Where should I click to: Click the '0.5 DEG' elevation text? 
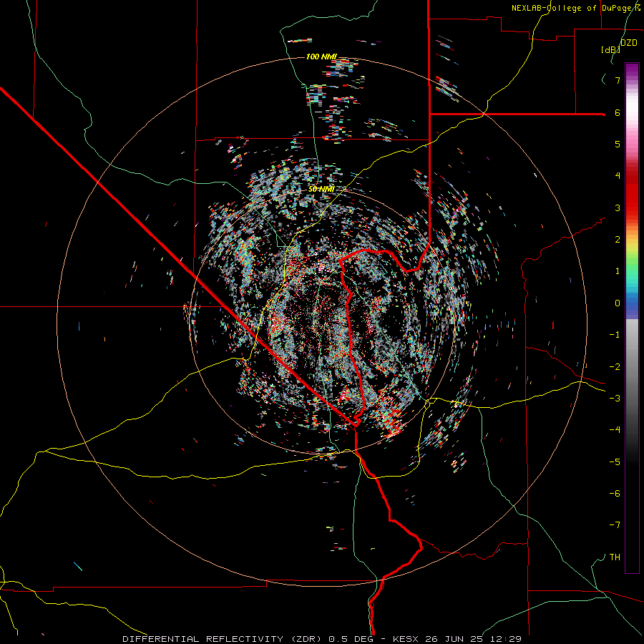point(351,639)
